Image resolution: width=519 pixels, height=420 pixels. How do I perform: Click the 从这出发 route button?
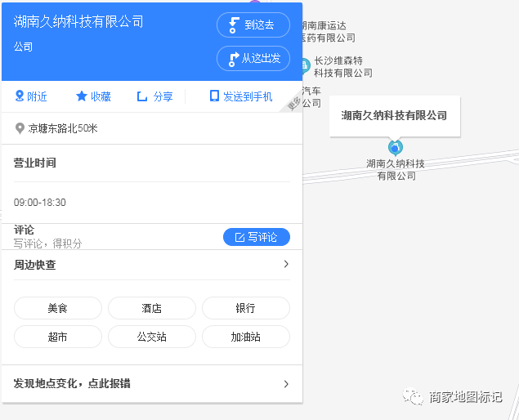pyautogui.click(x=253, y=59)
